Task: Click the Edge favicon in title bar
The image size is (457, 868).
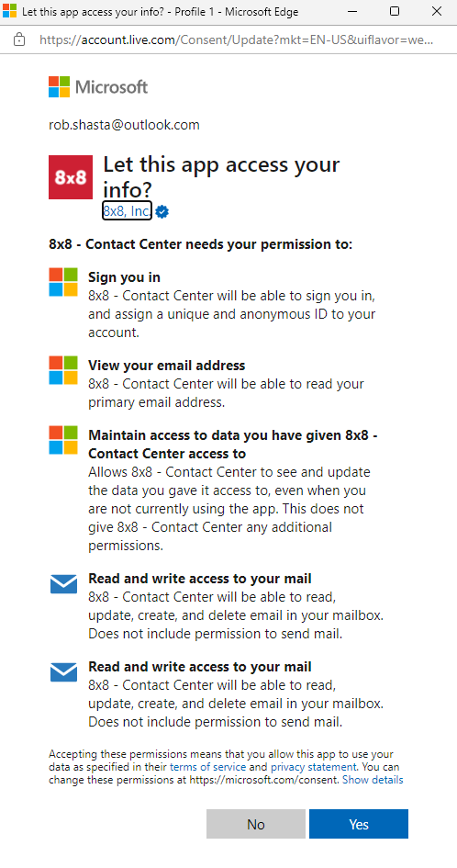Action: [9, 11]
